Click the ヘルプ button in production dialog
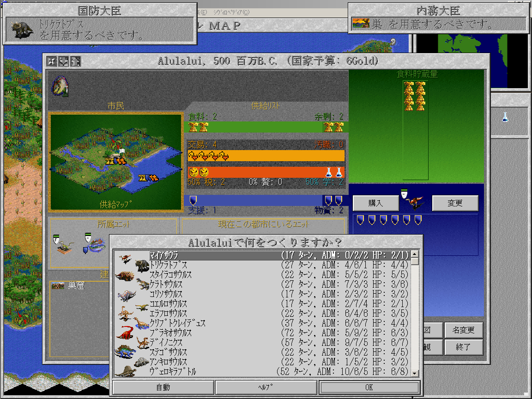Screen dimensions: 532x399 (x=266, y=387)
